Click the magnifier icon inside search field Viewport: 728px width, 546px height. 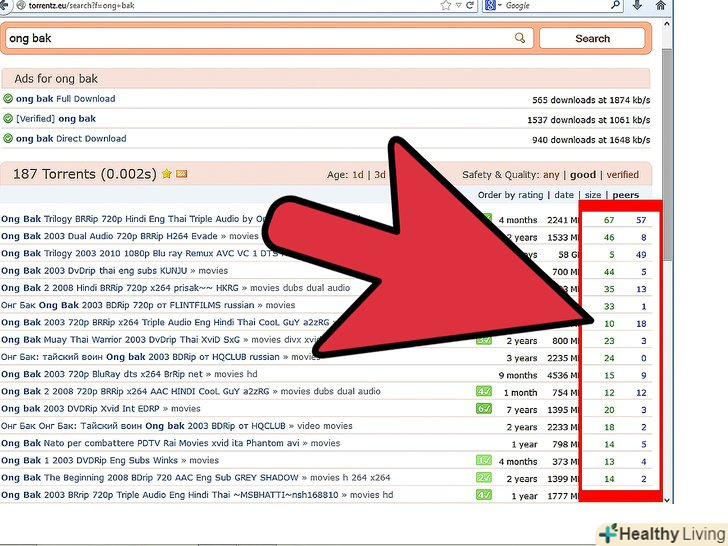point(520,38)
